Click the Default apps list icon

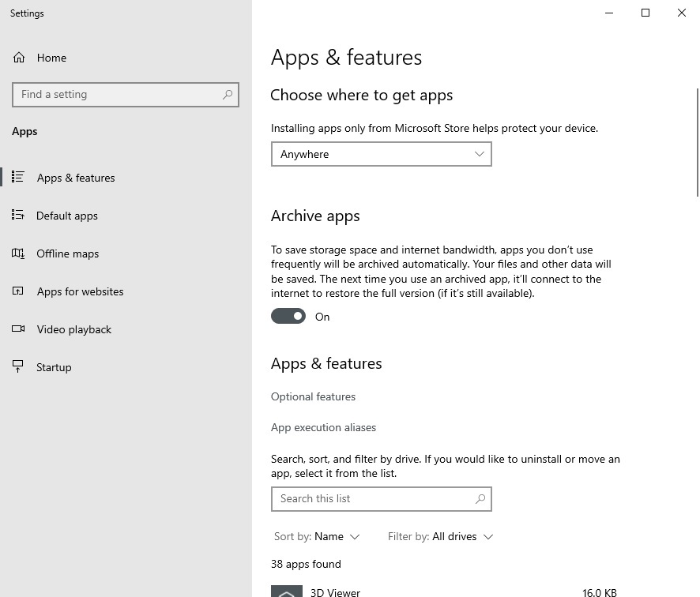[x=17, y=216]
